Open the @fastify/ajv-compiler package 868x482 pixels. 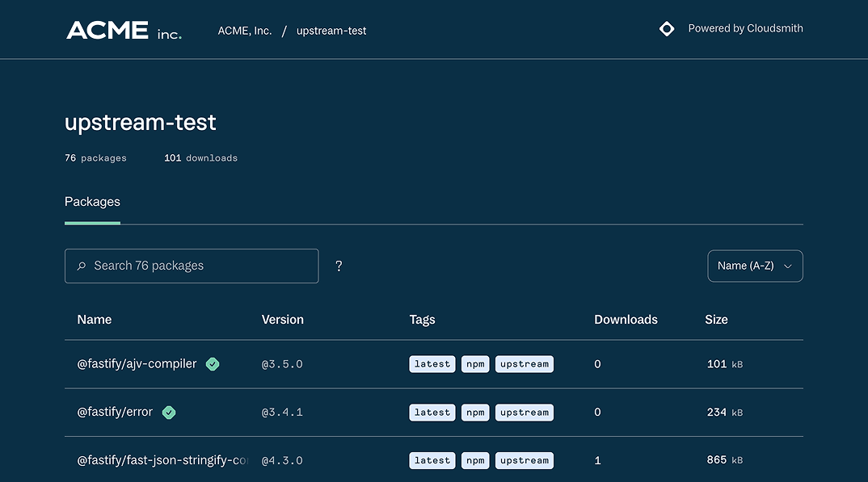(137, 364)
